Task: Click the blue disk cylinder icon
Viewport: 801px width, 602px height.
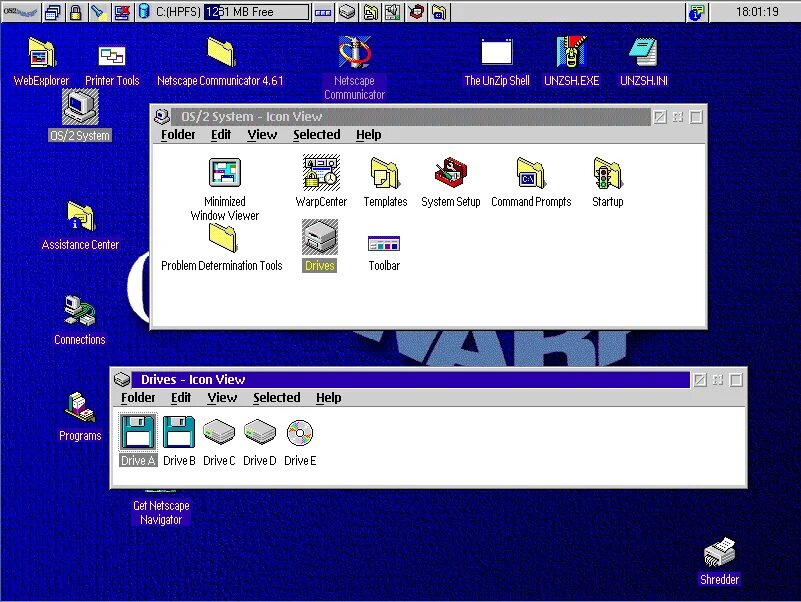Action: pos(144,12)
